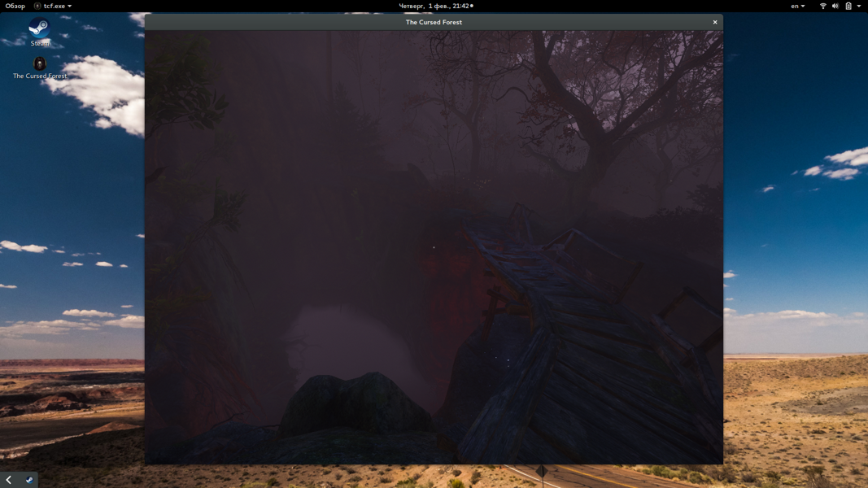Open the 'en' keyboard layout dropdown
Viewport: 868px width, 488px height.
click(x=798, y=6)
